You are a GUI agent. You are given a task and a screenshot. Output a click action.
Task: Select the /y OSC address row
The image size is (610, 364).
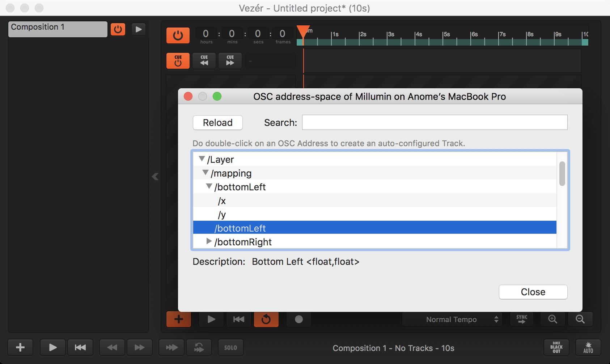click(x=222, y=215)
